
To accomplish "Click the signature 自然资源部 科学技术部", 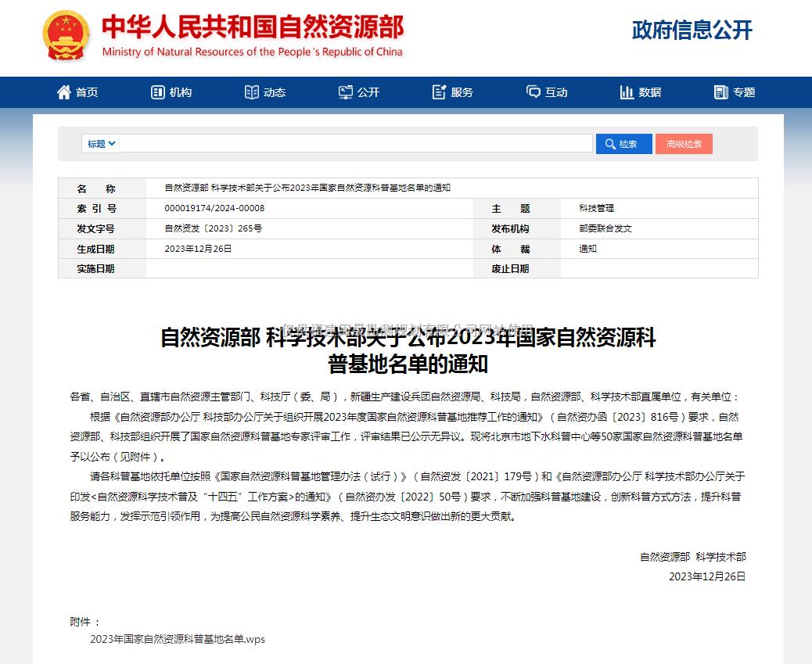I will (693, 557).
